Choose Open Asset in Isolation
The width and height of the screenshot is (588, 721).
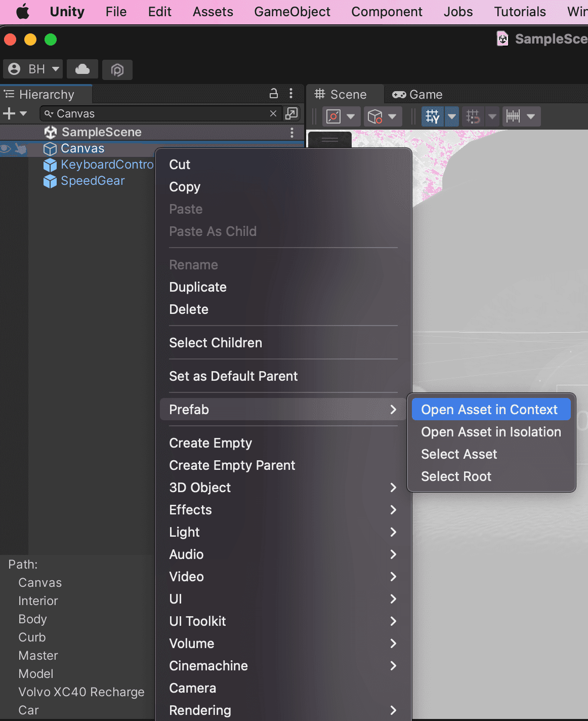491,432
